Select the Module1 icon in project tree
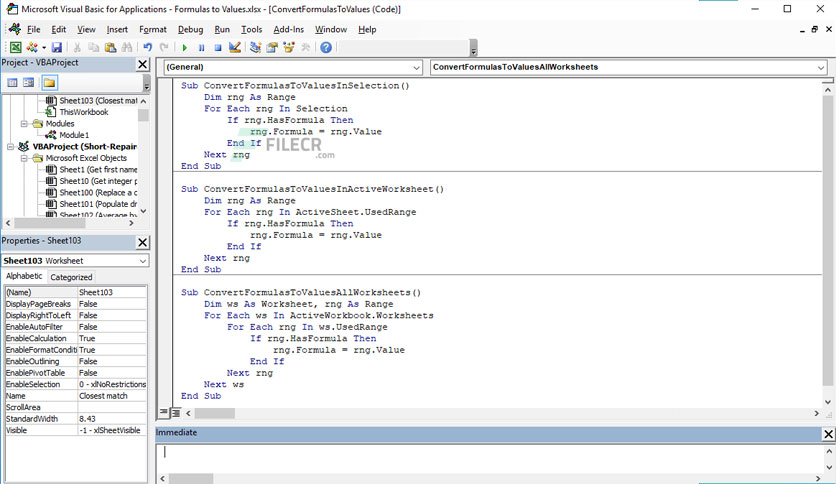836x484 pixels. coord(51,135)
